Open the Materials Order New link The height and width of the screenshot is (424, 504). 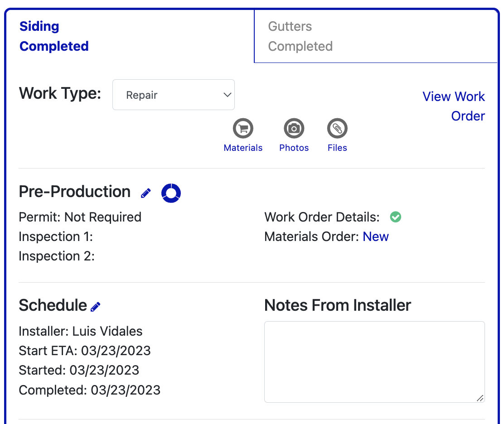(375, 237)
